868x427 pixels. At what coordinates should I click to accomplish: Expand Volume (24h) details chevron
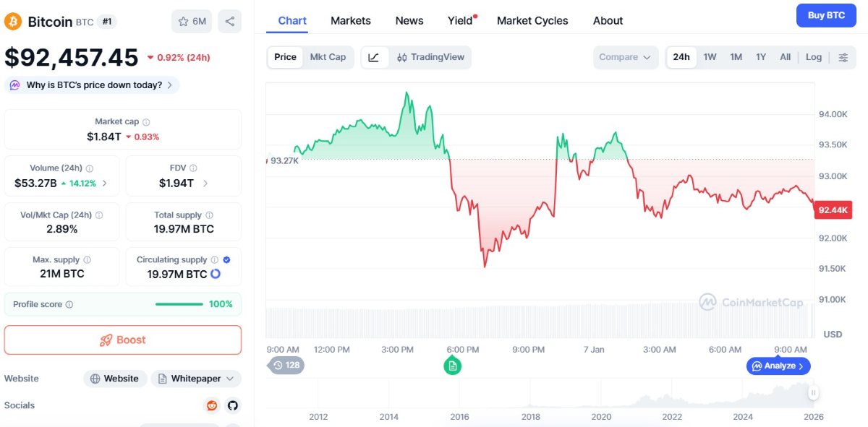tap(105, 183)
